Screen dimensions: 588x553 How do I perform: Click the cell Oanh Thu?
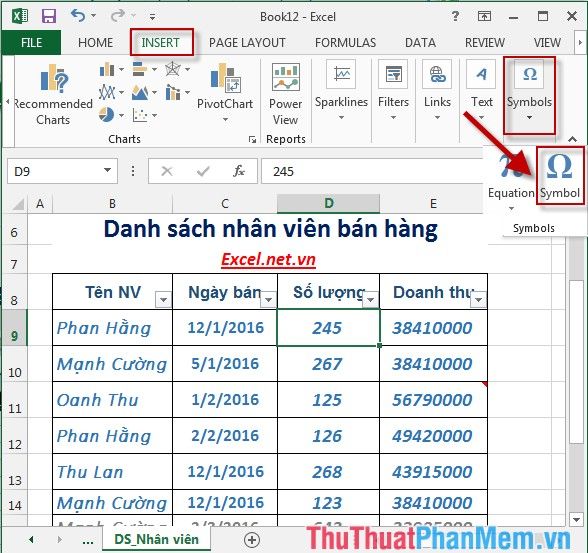click(112, 400)
